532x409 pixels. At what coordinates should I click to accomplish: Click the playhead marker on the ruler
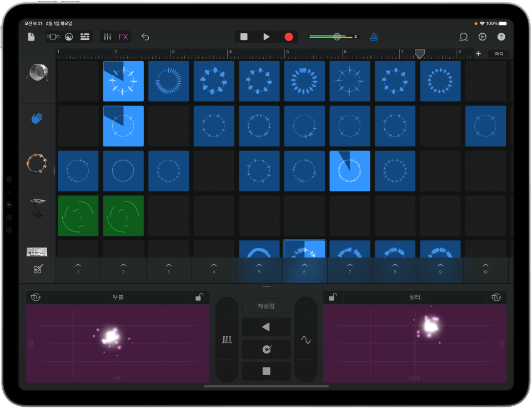[x=420, y=54]
